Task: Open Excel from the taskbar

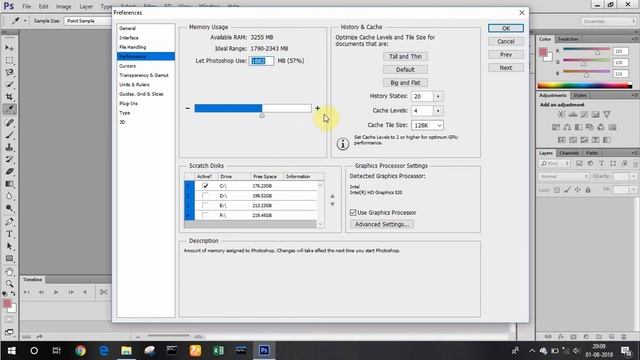Action: (218, 350)
